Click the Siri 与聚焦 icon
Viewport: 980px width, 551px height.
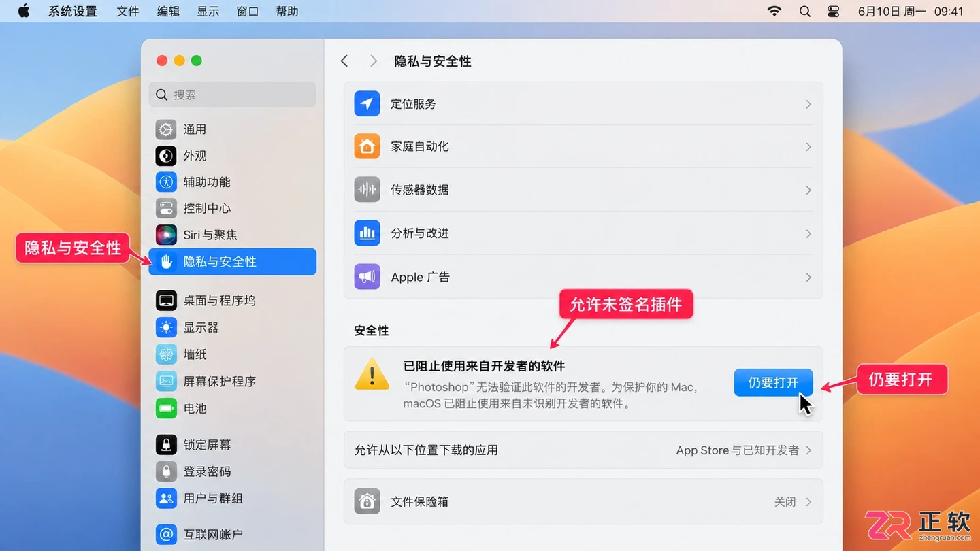tap(166, 235)
